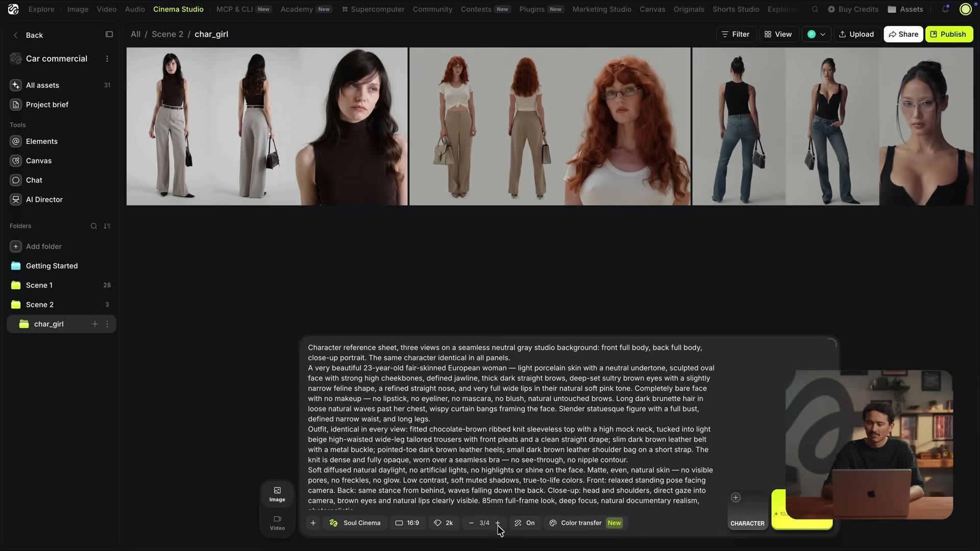Open the Getting Started folder
The image size is (980, 551).
tap(61, 266)
